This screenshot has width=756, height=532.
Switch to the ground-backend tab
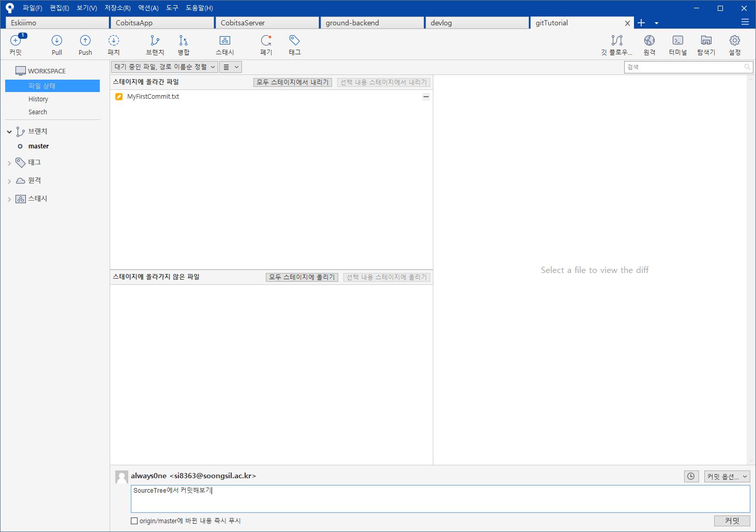point(372,23)
